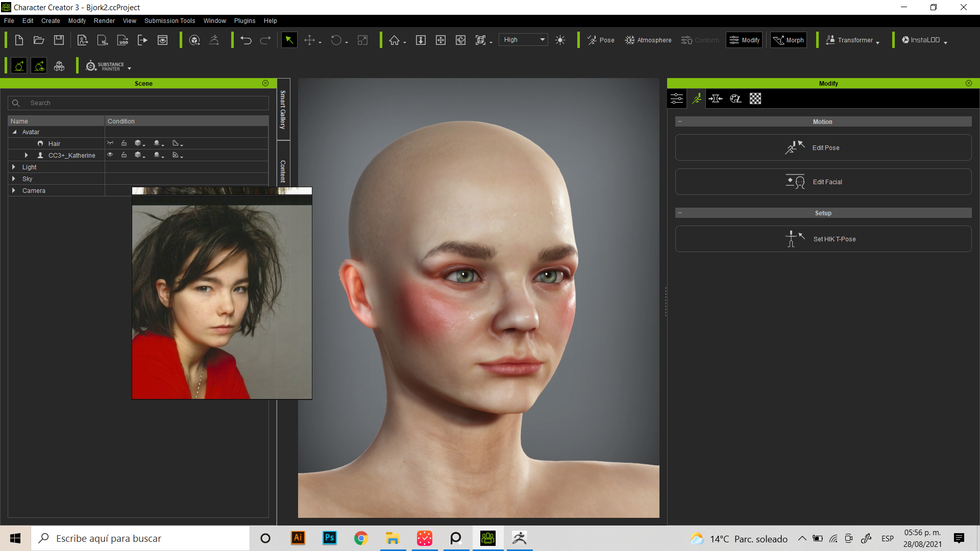Viewport: 980px width, 551px height.
Task: Expand the Camera tree node
Action: click(x=14, y=190)
